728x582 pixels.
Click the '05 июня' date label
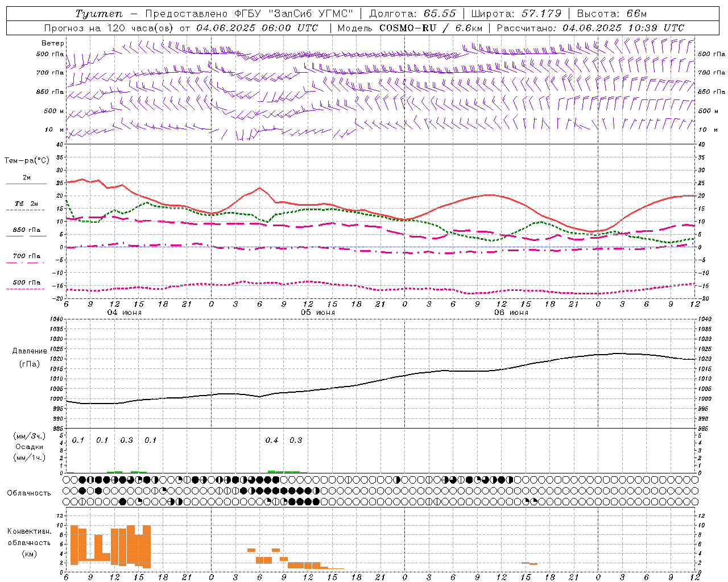pyautogui.click(x=317, y=313)
